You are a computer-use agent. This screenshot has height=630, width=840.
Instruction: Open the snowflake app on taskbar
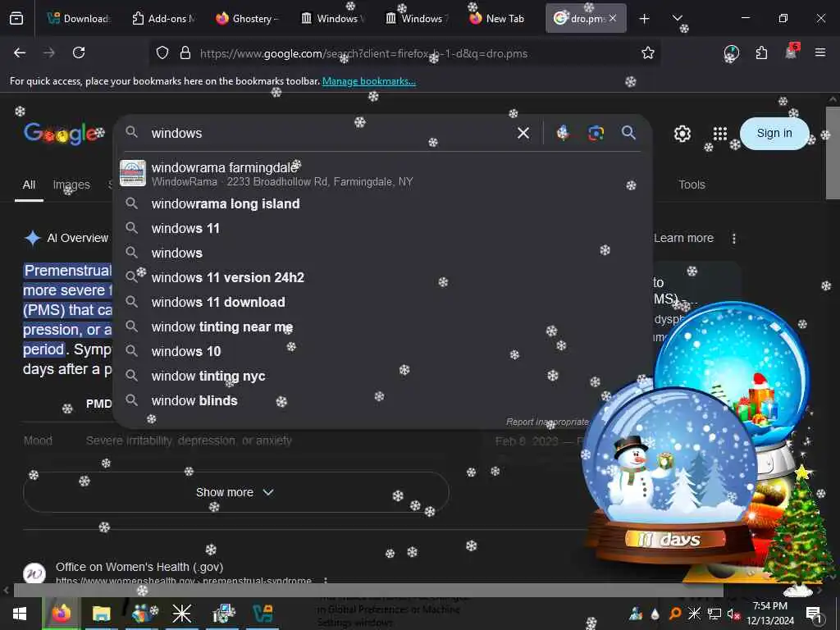coord(181,614)
